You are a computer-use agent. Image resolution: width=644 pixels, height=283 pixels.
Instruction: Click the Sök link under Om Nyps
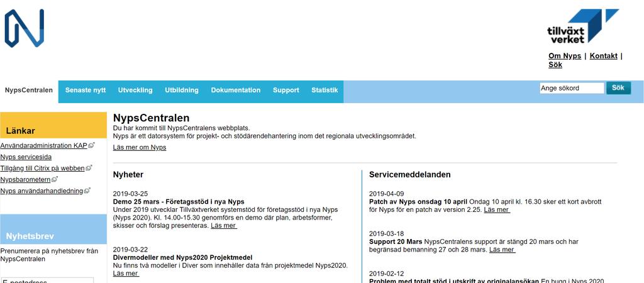click(x=555, y=65)
